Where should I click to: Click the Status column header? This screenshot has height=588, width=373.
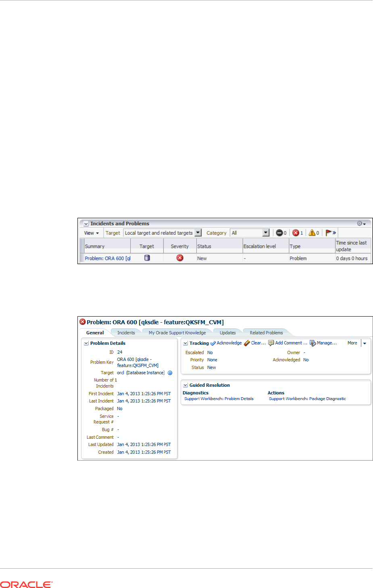(219, 246)
